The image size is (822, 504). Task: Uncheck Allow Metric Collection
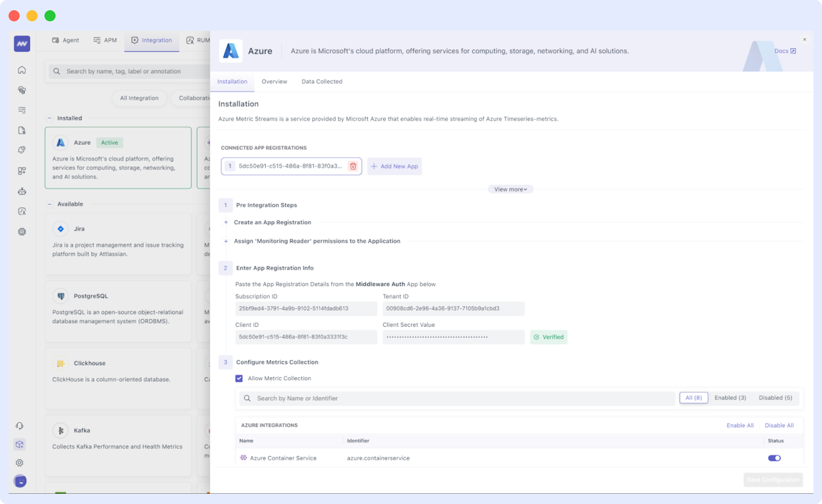click(x=239, y=378)
